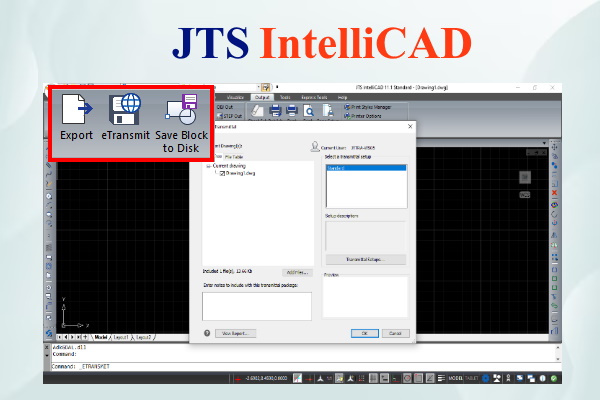Click the OBJ Out ribbon command
600x400 pixels.
[225, 107]
